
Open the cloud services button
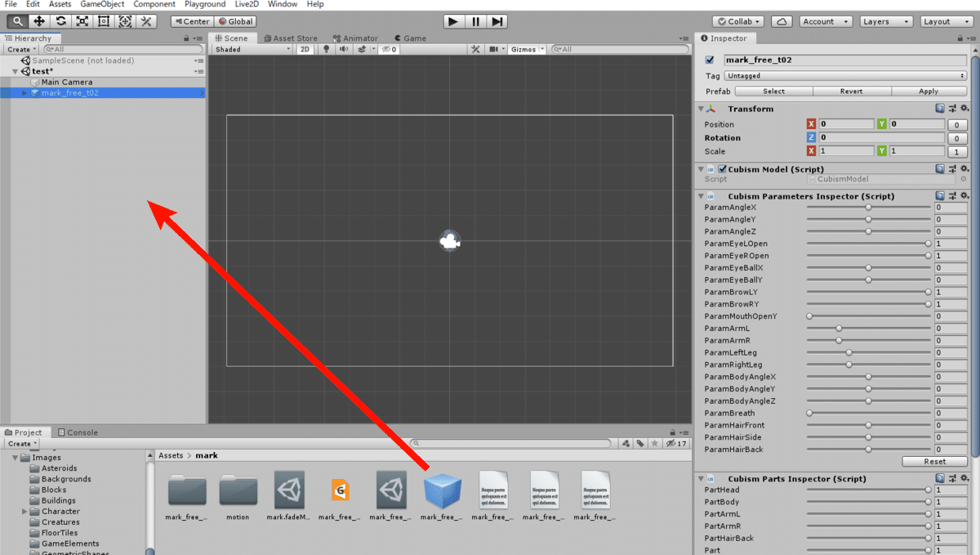782,21
